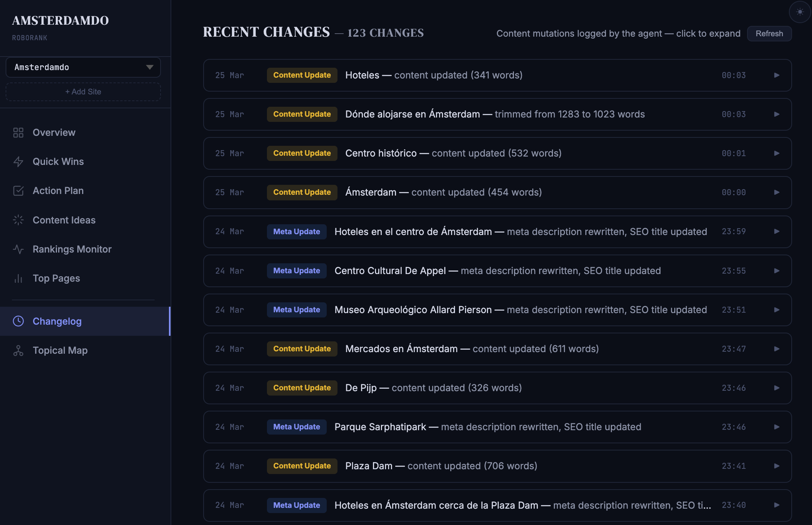Open Action Plan via its checklist icon
The height and width of the screenshot is (525, 812).
coord(19,191)
